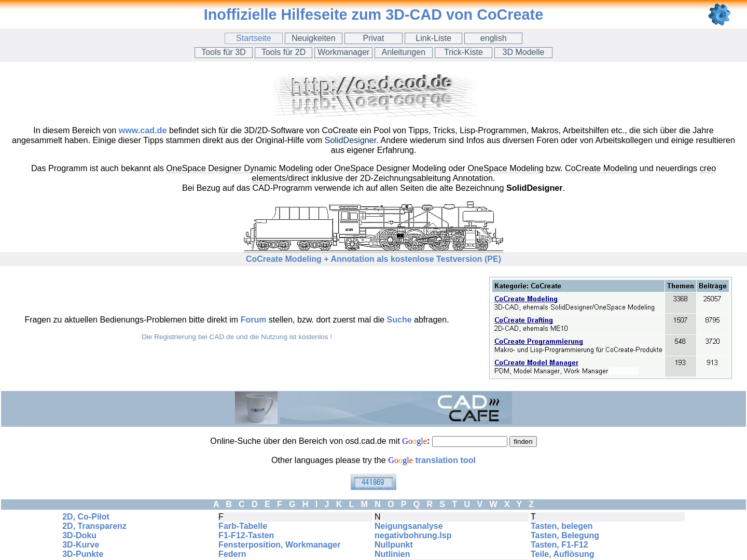The height and width of the screenshot is (560, 747).
Task: Jump to letter F in index
Action: click(x=280, y=505)
